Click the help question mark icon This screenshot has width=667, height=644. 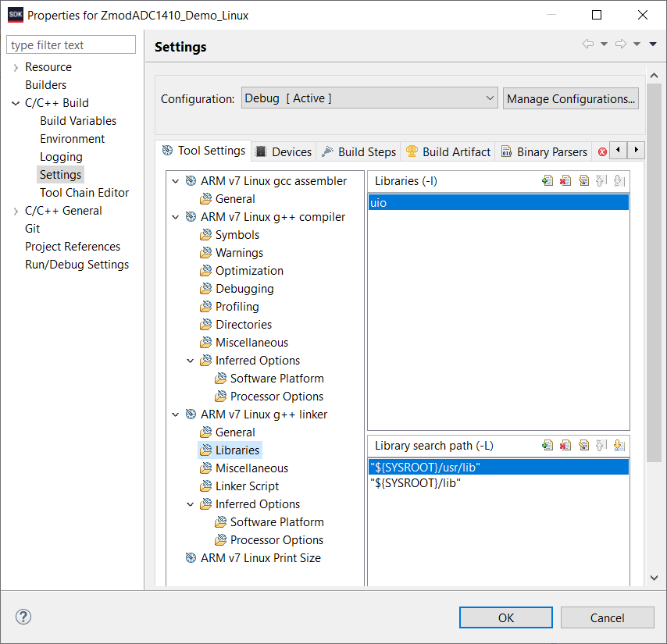pyautogui.click(x=23, y=617)
